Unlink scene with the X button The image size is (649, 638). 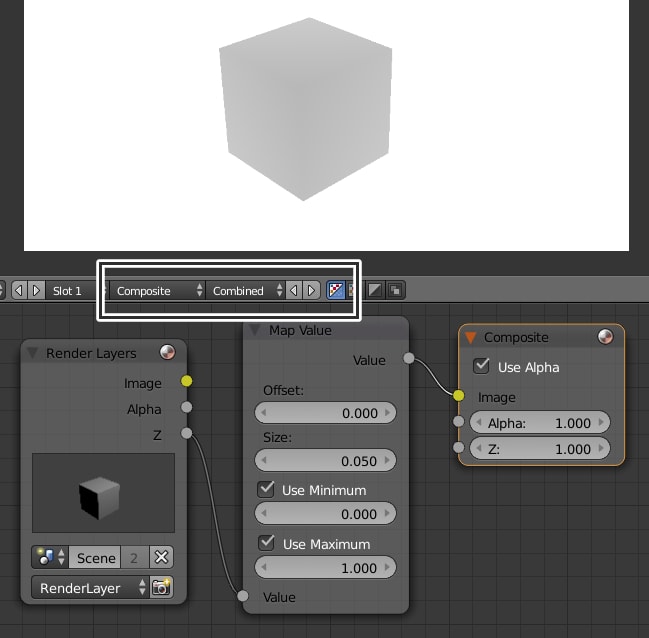[x=161, y=557]
